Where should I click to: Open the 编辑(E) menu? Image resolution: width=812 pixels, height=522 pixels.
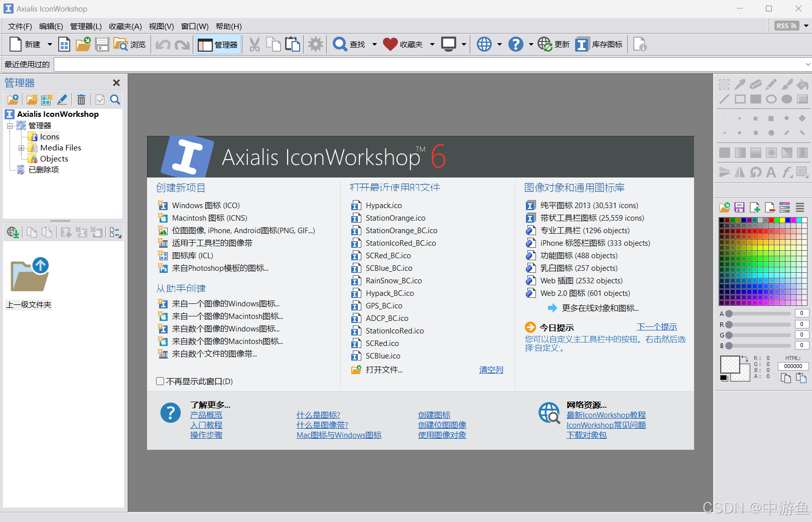tap(51, 26)
